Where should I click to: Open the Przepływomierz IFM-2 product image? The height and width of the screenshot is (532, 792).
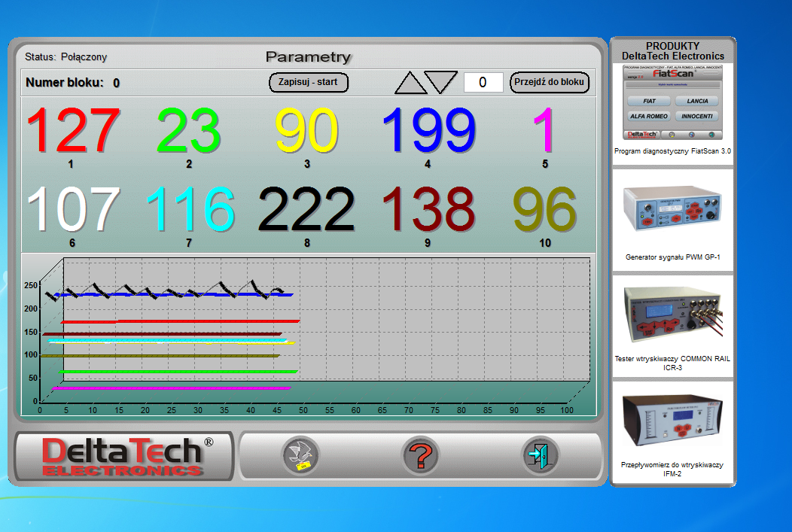tap(672, 420)
